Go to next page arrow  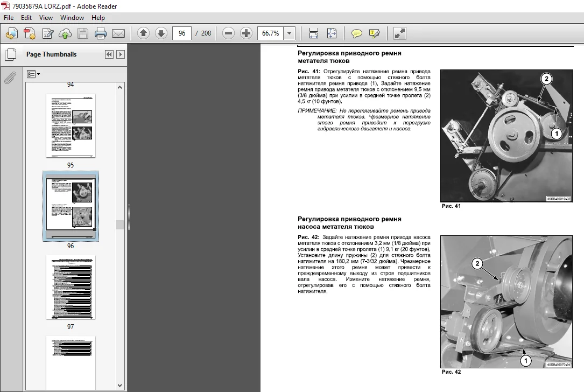(x=161, y=33)
